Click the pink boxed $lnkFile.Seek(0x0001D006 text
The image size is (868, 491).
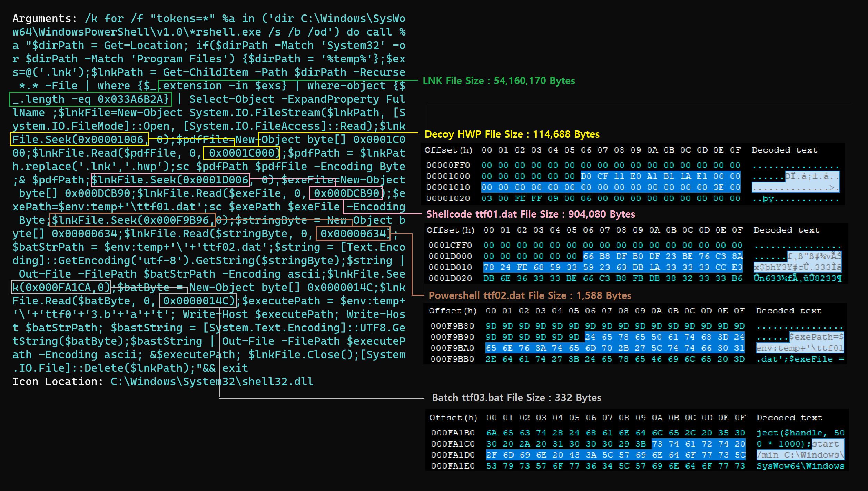click(170, 180)
